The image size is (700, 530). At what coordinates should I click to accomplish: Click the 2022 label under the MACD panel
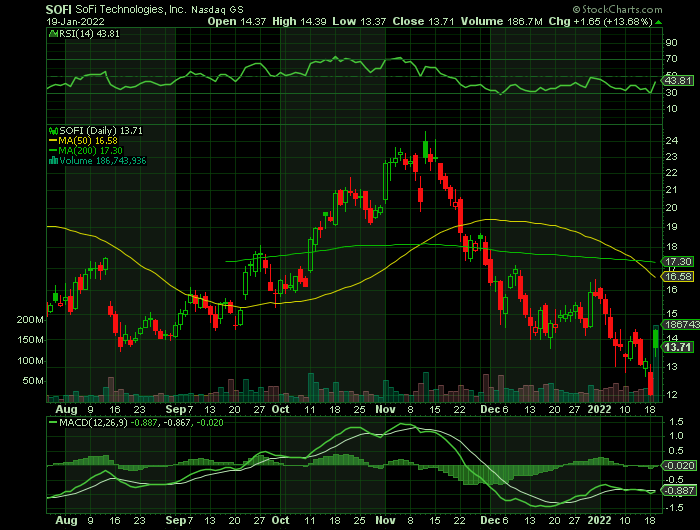coord(599,521)
